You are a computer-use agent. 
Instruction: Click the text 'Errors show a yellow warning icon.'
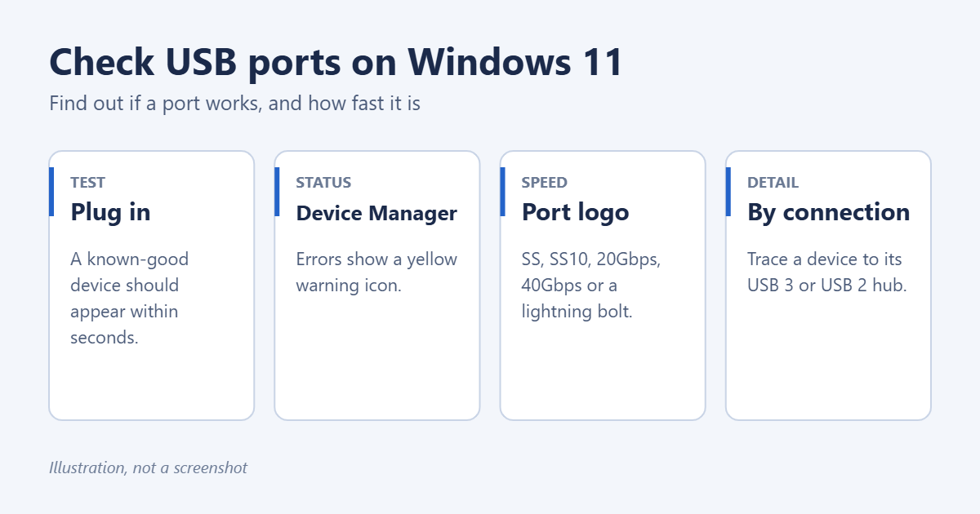[376, 273]
